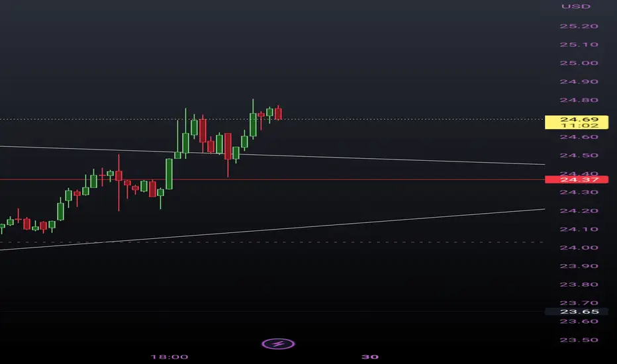Click the 30 date label on time axis

pos(370,357)
